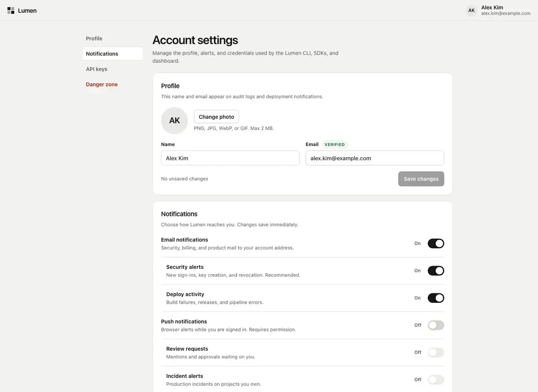This screenshot has width=538, height=392.
Task: Click 'Build failures, releases, and pipeline errors' text
Action: [x=215, y=302]
